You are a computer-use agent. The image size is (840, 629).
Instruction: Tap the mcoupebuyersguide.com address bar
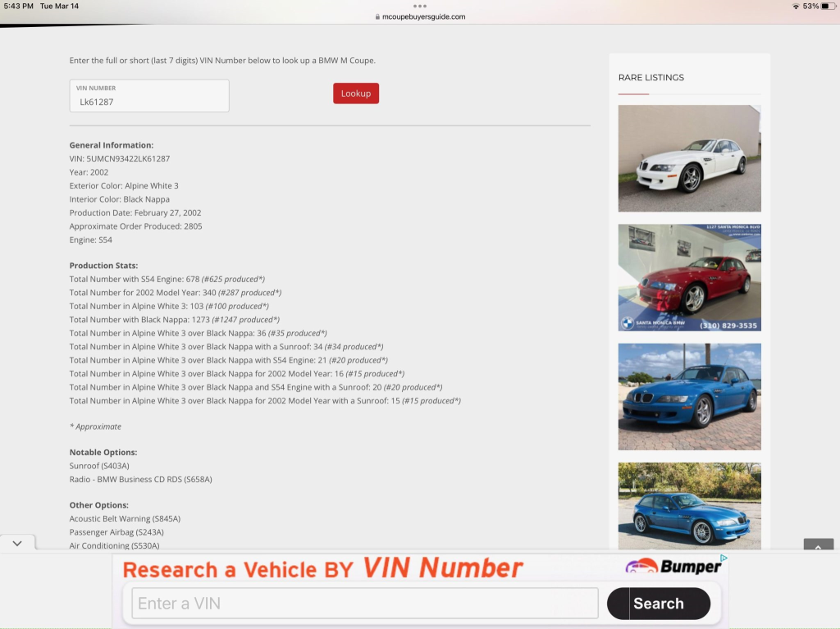(420, 16)
